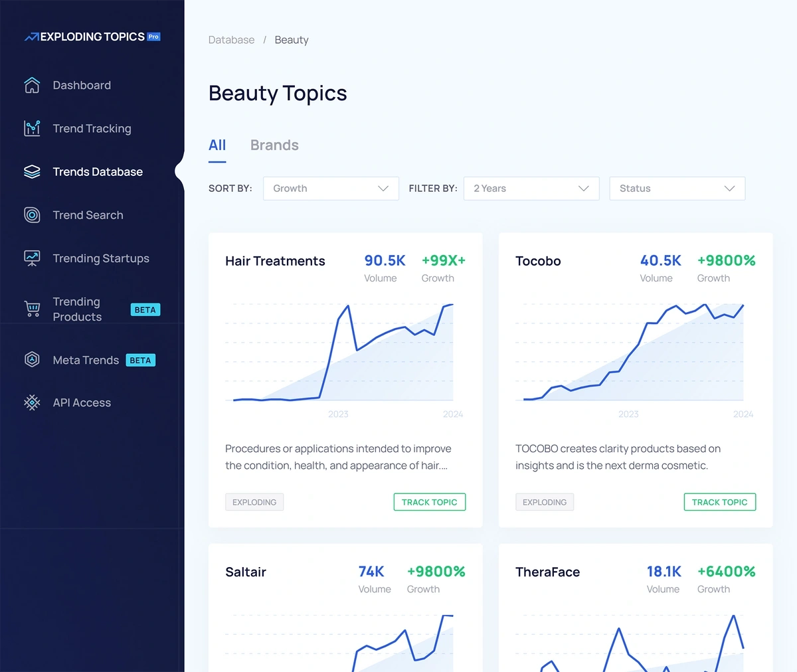Click the +6400% growth value
The image size is (797, 672).
pyautogui.click(x=727, y=571)
